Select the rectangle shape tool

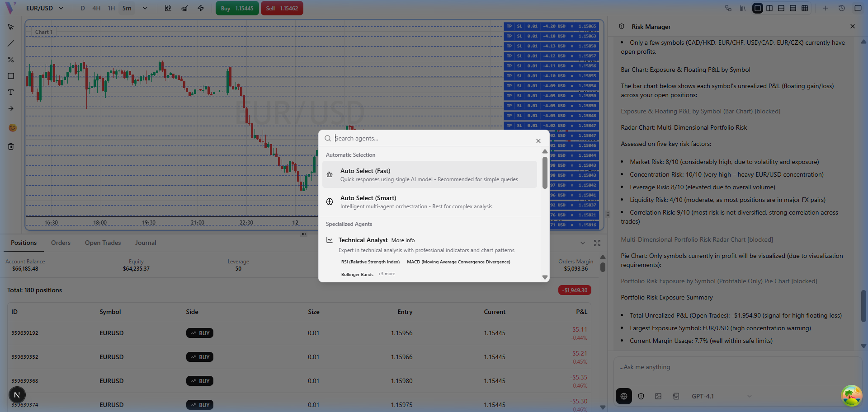[x=11, y=76]
